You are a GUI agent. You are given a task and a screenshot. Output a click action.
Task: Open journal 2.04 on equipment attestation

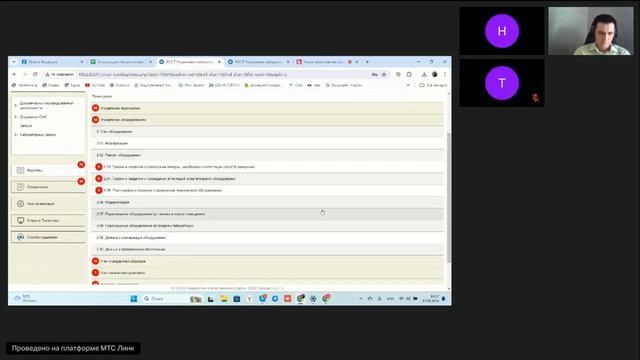tap(267, 179)
